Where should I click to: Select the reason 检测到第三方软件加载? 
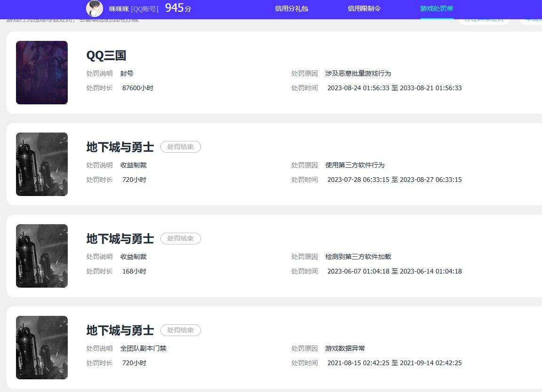358,257
